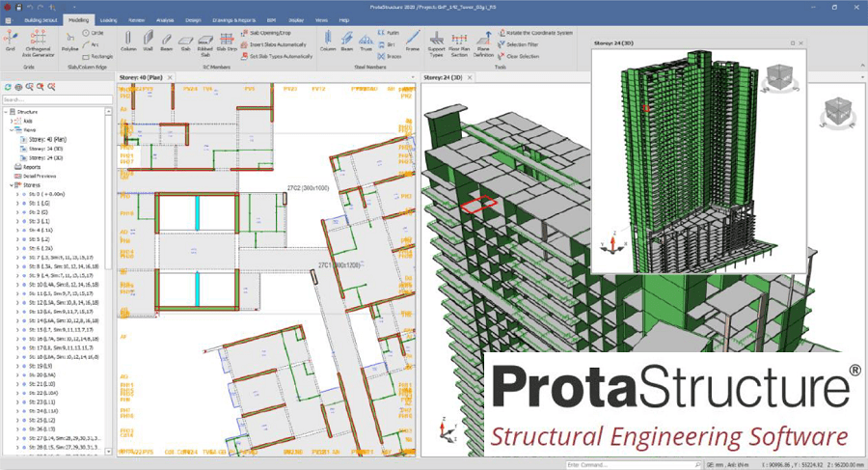Click Clear Selection
The width and height of the screenshot is (868, 470).
(518, 56)
